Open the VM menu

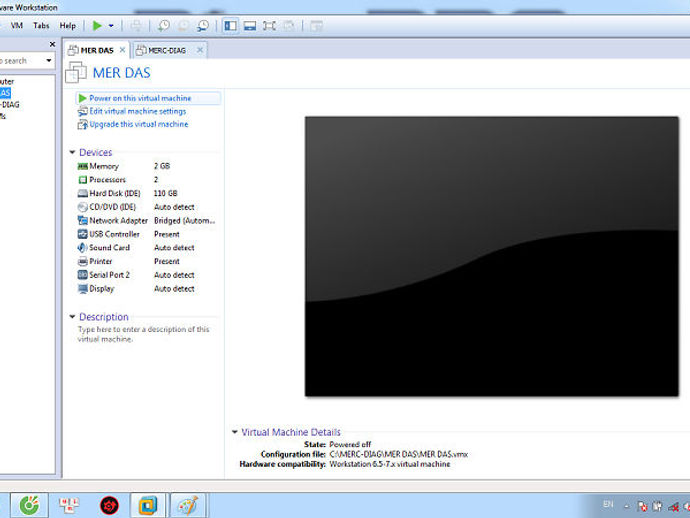[x=17, y=26]
